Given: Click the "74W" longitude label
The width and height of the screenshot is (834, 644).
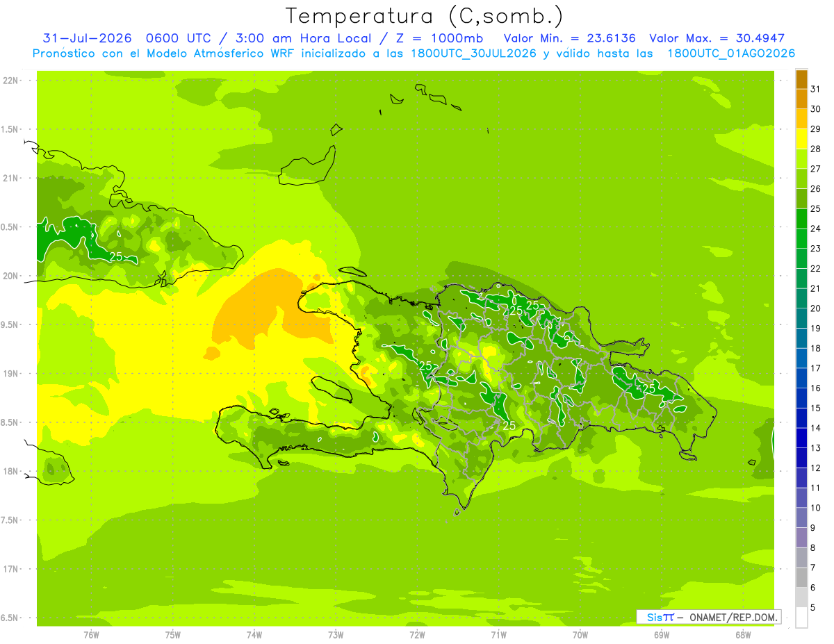Looking at the screenshot, I should click(x=254, y=635).
